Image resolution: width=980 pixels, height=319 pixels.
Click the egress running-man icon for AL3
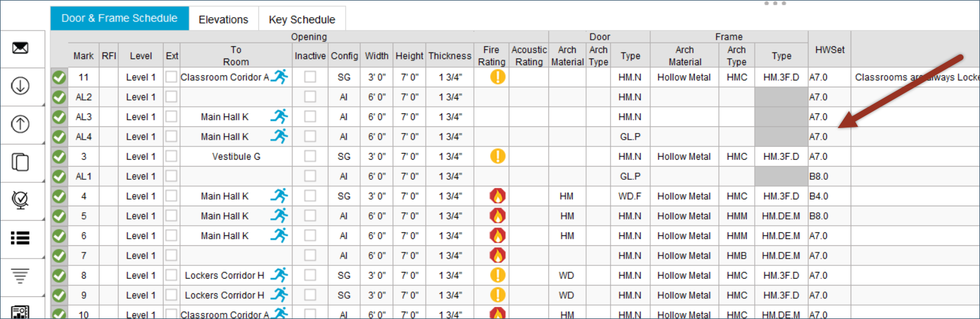[279, 116]
